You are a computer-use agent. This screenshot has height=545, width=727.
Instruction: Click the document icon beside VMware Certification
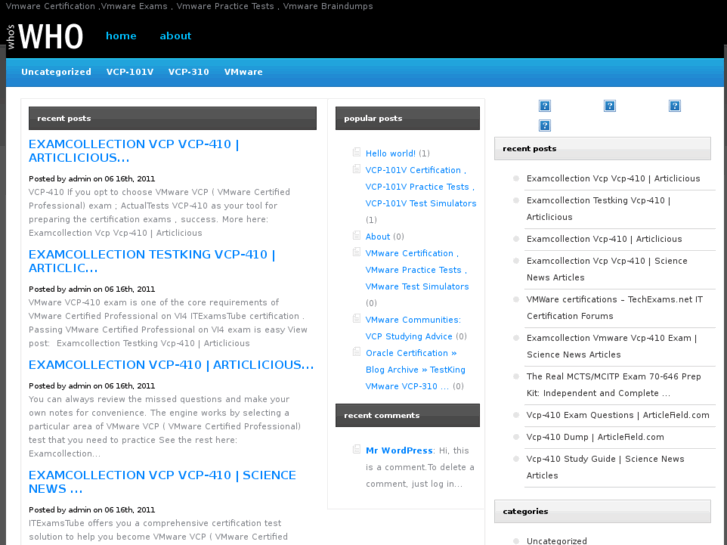tap(357, 252)
